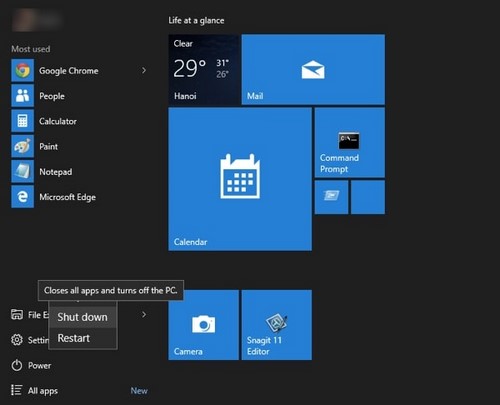Click the Power label
The image size is (500, 405).
[x=40, y=365]
